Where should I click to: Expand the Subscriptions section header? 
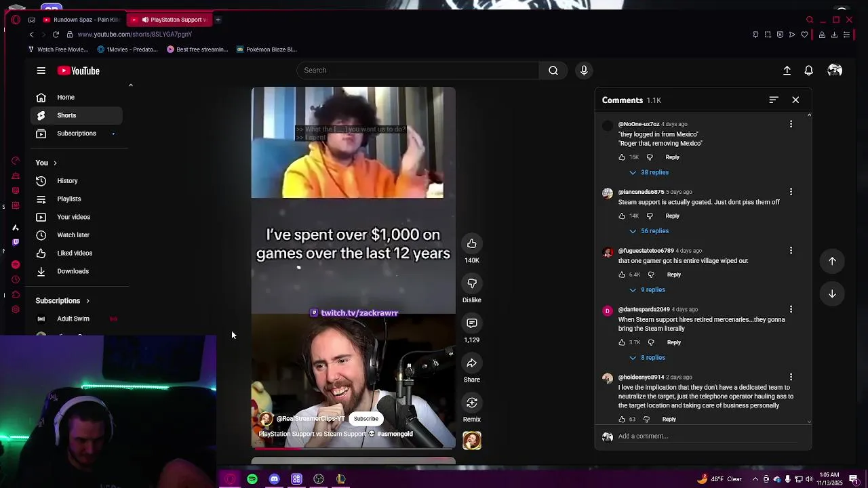click(x=62, y=301)
